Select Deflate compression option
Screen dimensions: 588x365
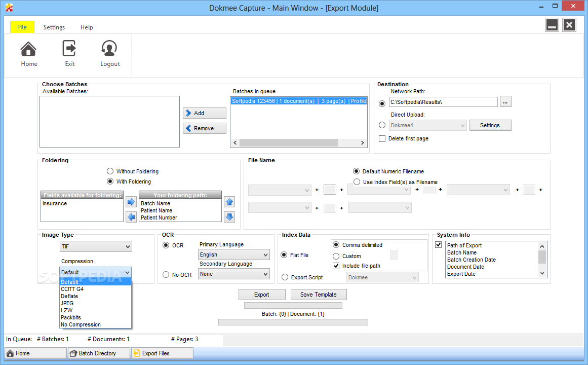(96, 296)
